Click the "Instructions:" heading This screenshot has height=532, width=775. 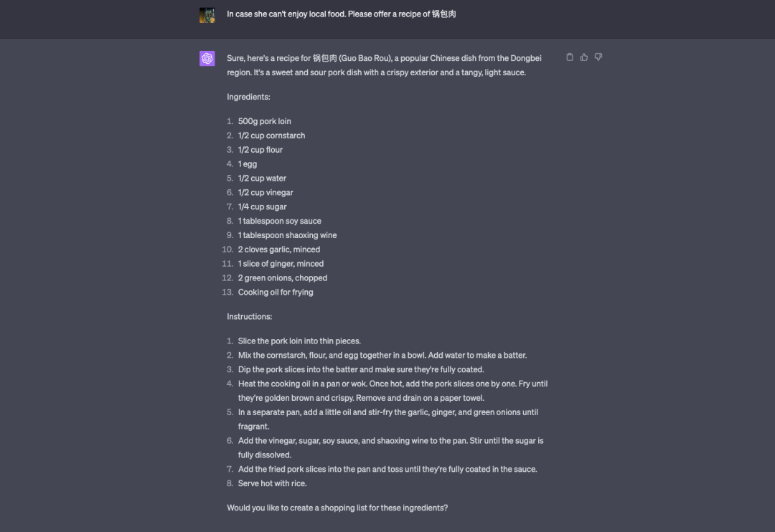tap(249, 316)
